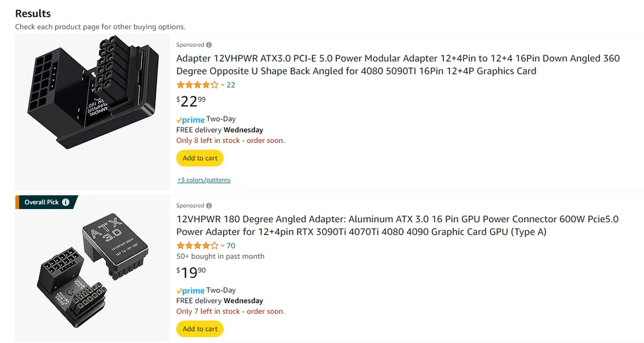Expand the 70 ratings chevron

(222, 245)
